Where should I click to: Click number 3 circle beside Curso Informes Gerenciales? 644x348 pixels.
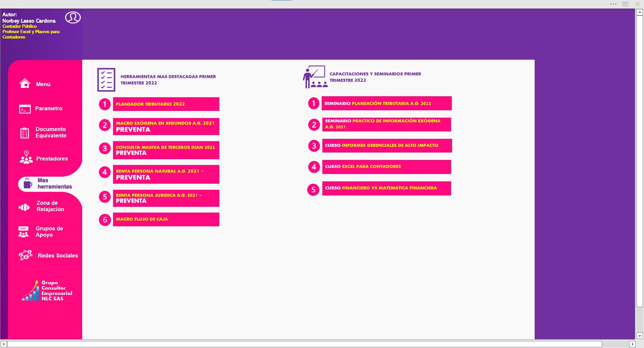pos(314,146)
